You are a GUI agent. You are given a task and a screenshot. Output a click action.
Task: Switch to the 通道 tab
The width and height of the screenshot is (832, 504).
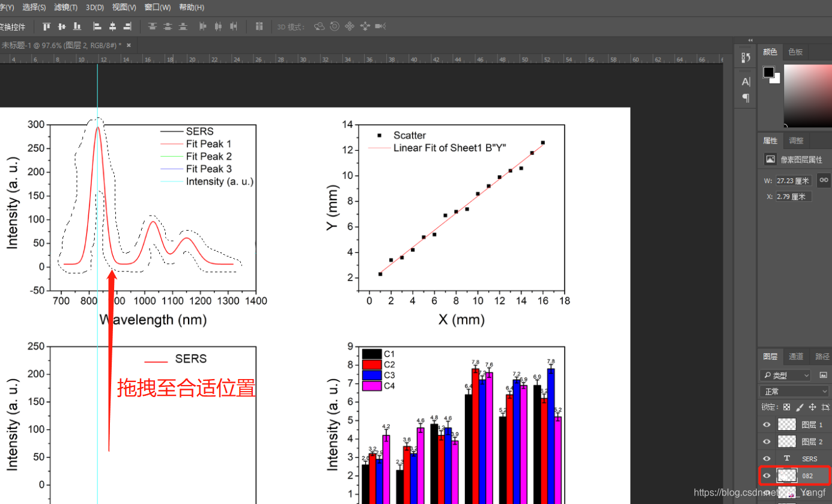click(x=795, y=356)
